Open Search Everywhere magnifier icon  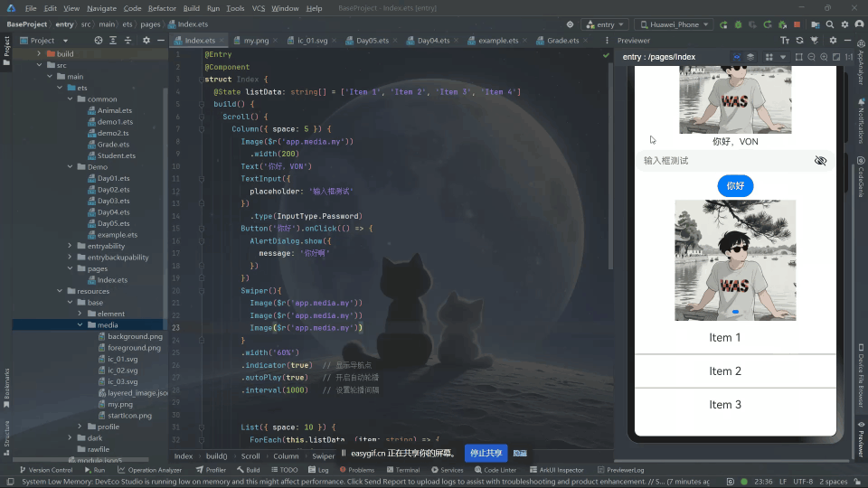[830, 24]
